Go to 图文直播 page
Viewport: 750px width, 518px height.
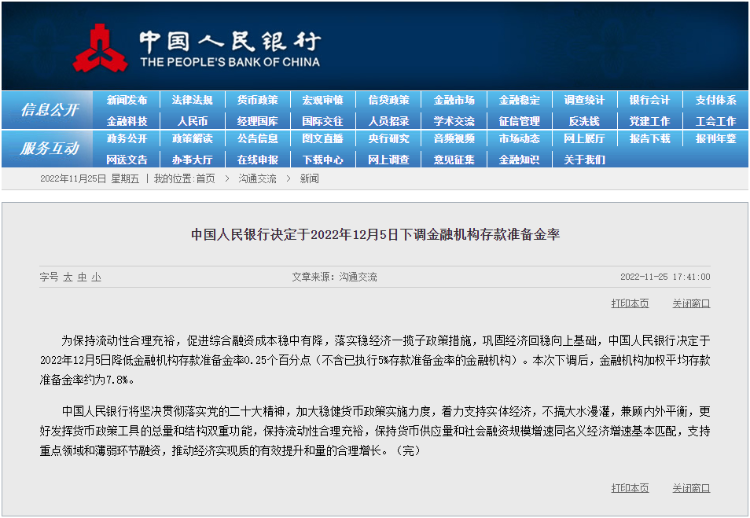pyautogui.click(x=322, y=139)
